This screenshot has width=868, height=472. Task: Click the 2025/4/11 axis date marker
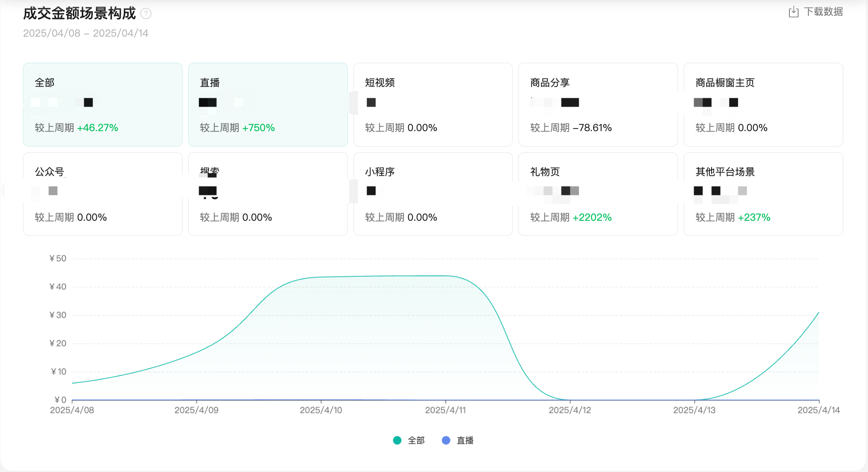[x=445, y=410]
